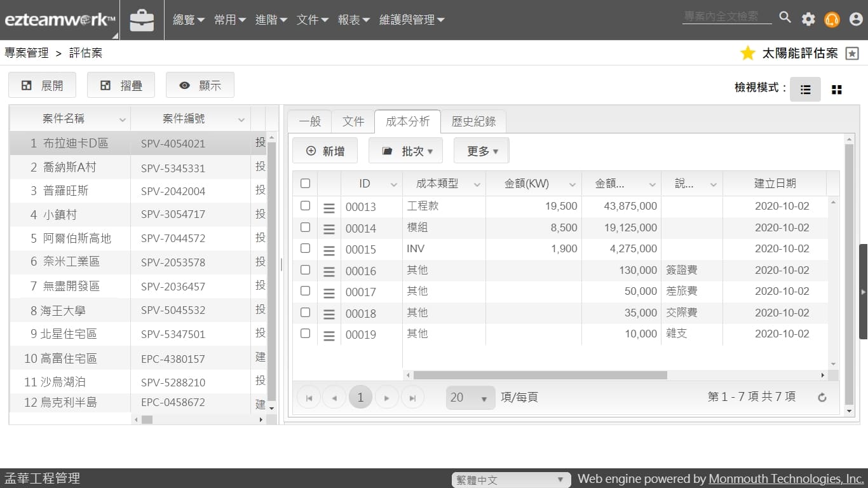Open the Monmouth Technologies, Inc. link
This screenshot has width=868, height=488.
(786, 479)
